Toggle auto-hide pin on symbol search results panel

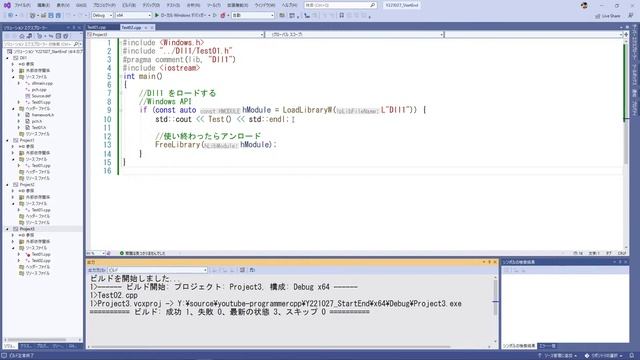pyautogui.click(x=620, y=262)
